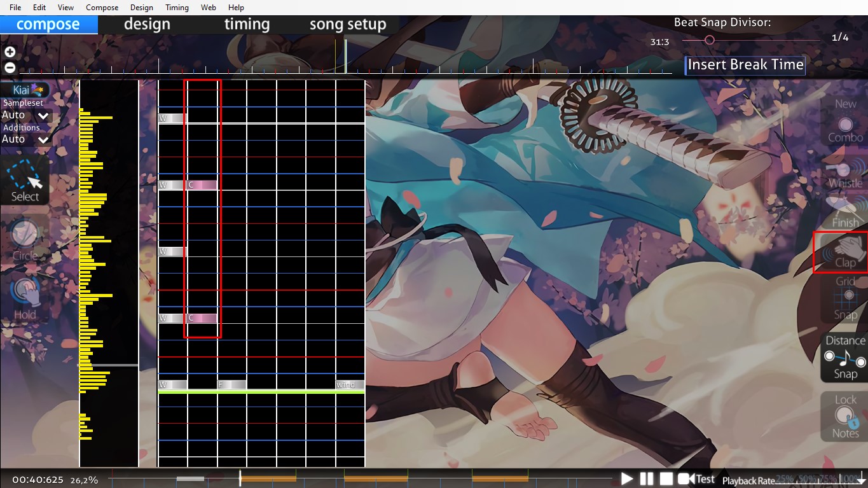Image resolution: width=868 pixels, height=488 pixels.
Task: Open the Additions Auto dropdown
Action: [x=25, y=139]
